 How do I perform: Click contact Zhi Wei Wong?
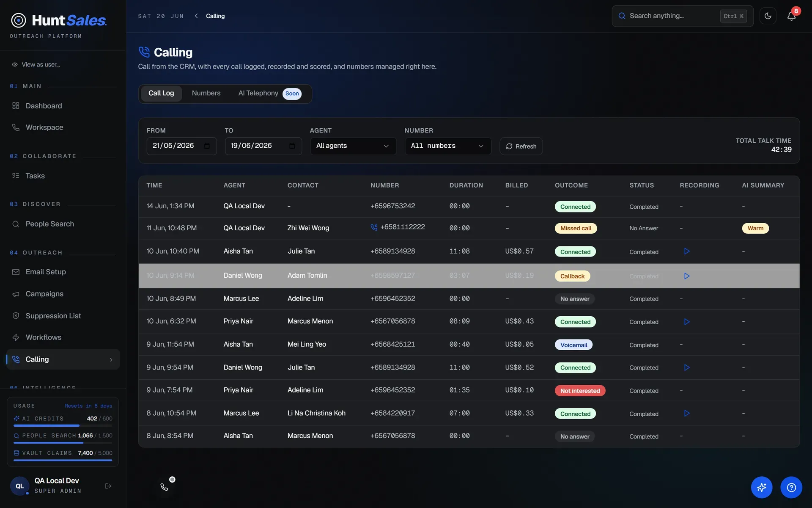click(x=308, y=228)
